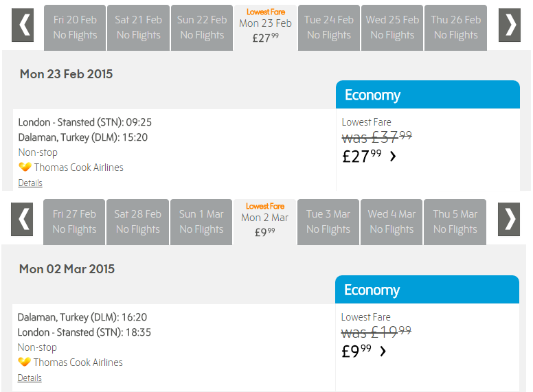Image resolution: width=533 pixels, height=392 pixels.
Task: Click chevron next to £27.99 fare
Action: click(393, 157)
